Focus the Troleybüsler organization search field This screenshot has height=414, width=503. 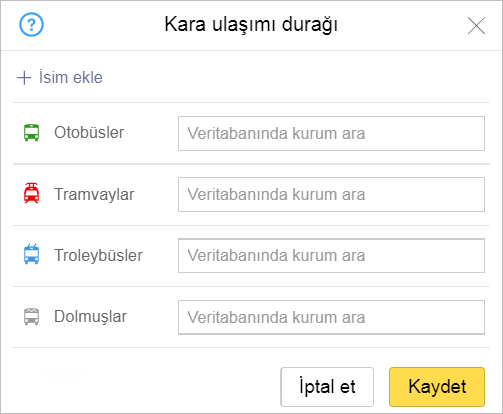[331, 255]
